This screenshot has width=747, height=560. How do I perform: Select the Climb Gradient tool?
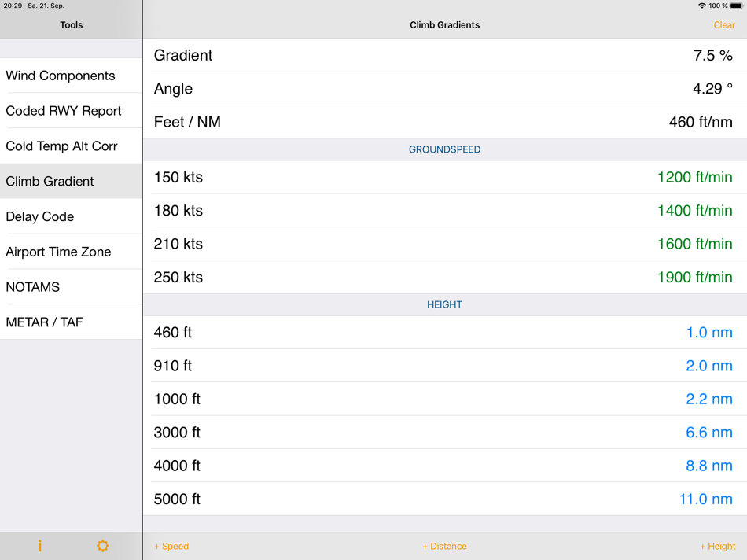coord(50,181)
